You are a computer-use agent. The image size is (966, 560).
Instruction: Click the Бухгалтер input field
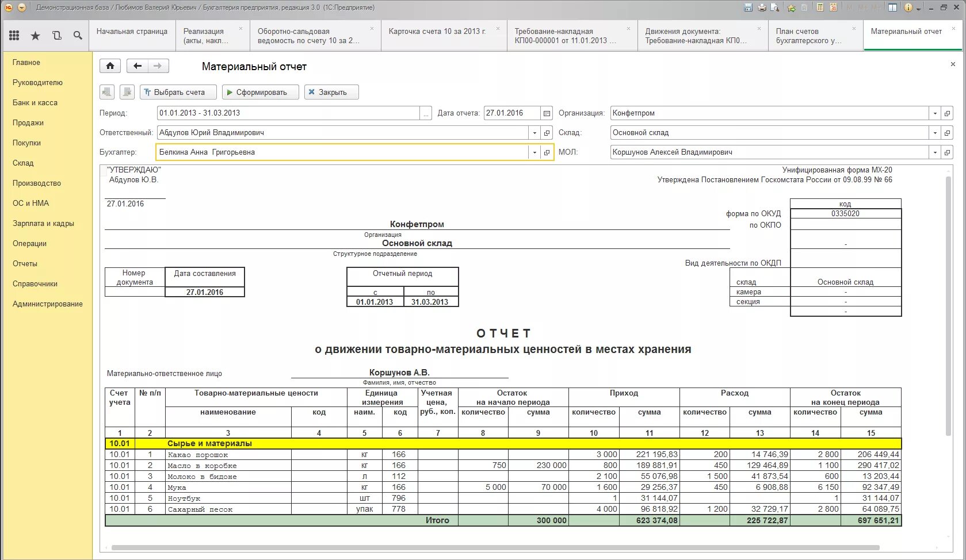(x=342, y=152)
